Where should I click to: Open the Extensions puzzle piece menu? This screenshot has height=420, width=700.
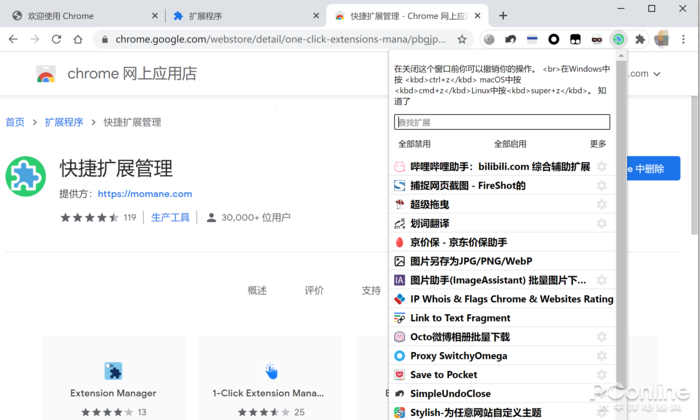[640, 39]
